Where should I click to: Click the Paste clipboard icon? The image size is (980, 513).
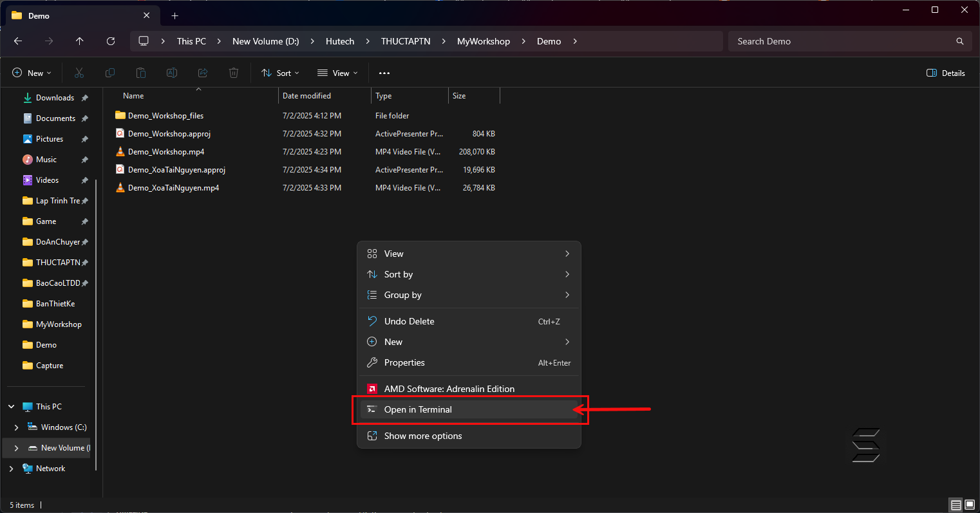141,73
